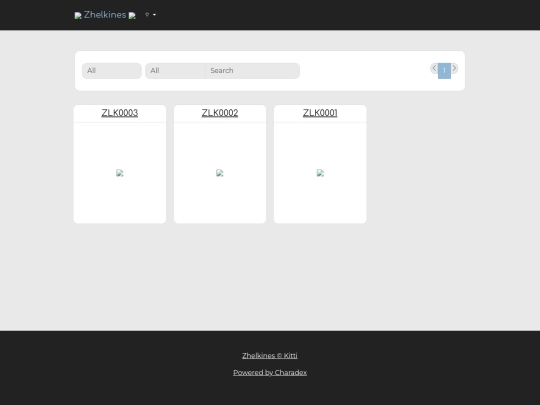Click the Zhelkines site title in header
The image size is (540, 405).
[x=105, y=15]
